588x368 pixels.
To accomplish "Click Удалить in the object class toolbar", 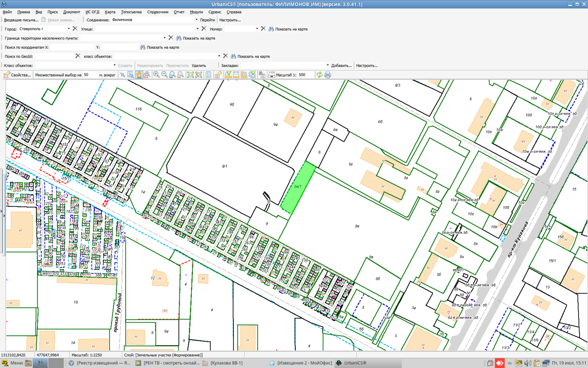I will (199, 66).
